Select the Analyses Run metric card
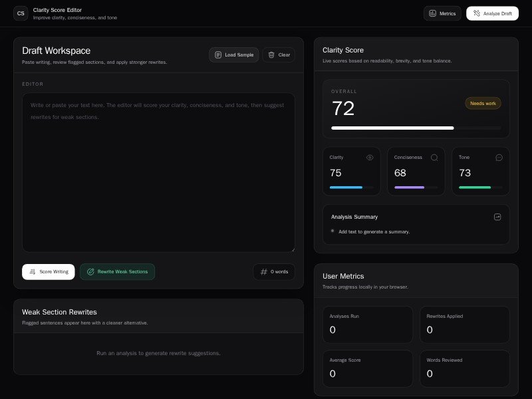Image resolution: width=532 pixels, height=399 pixels. point(368,324)
